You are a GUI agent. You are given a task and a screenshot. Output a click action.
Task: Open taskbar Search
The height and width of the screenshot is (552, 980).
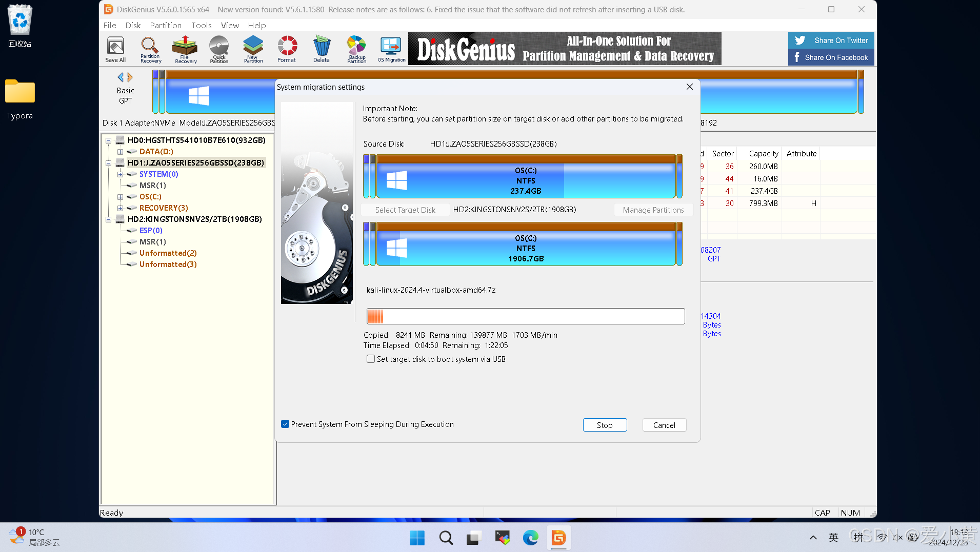(446, 538)
